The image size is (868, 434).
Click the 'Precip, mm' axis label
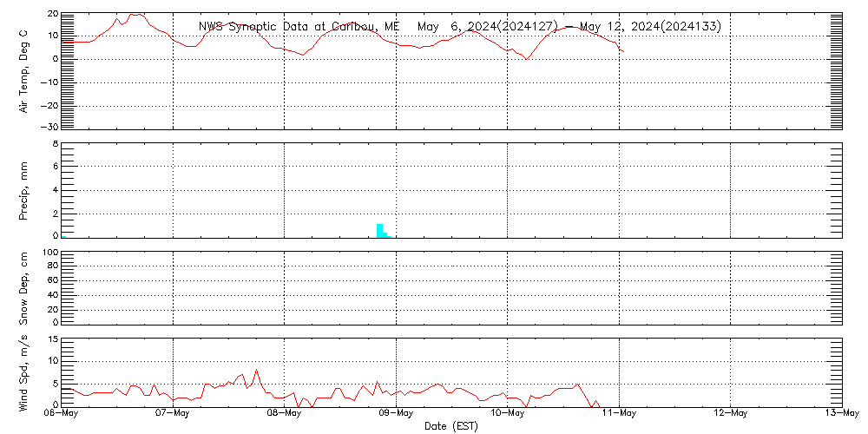[24, 188]
